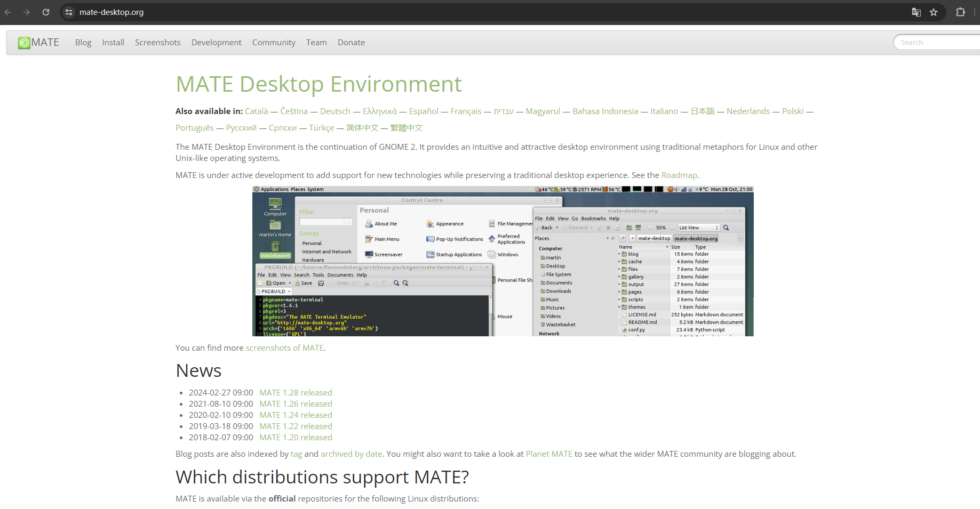Reload the page with refresh icon
The height and width of the screenshot is (509, 980).
46,12
